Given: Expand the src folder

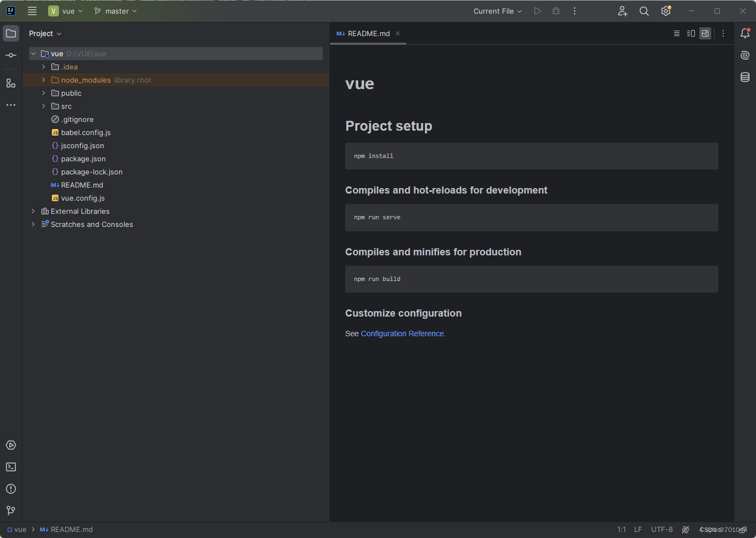Looking at the screenshot, I should click(x=43, y=106).
